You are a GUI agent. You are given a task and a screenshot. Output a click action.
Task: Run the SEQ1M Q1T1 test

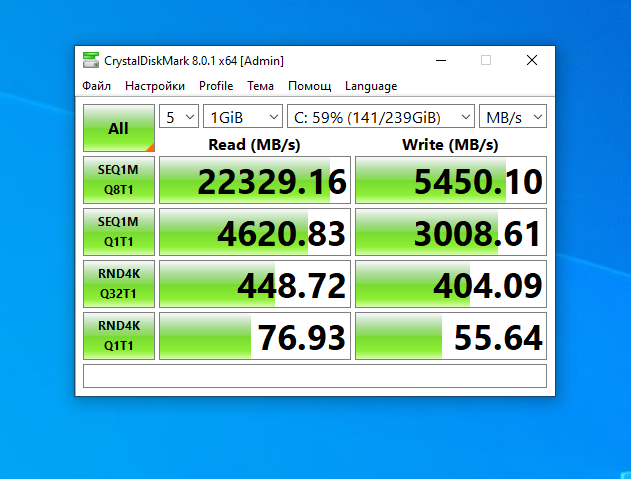(119, 232)
